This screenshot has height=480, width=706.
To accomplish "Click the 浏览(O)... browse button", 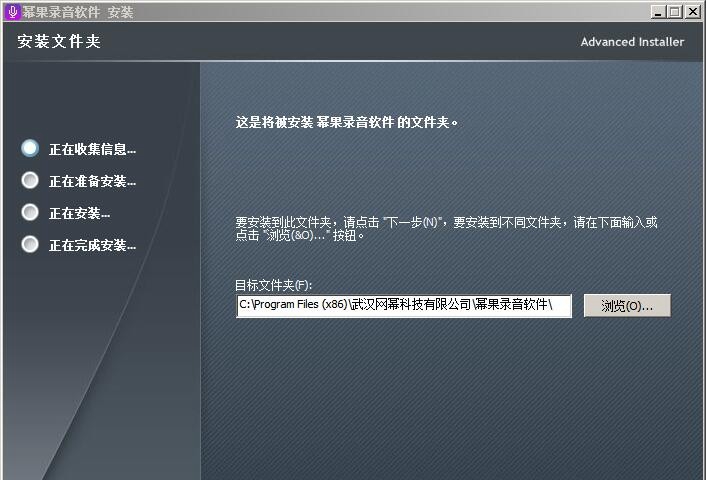I will pos(627,306).
